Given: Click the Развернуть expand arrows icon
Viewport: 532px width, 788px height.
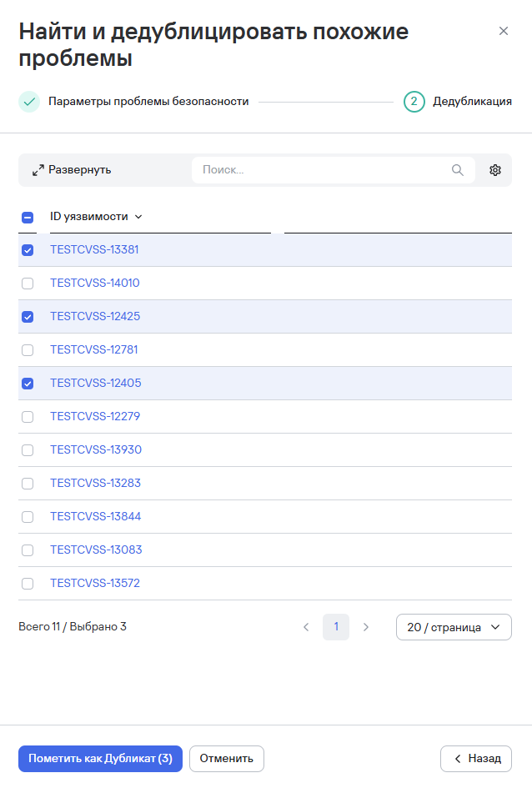Looking at the screenshot, I should pyautogui.click(x=38, y=170).
